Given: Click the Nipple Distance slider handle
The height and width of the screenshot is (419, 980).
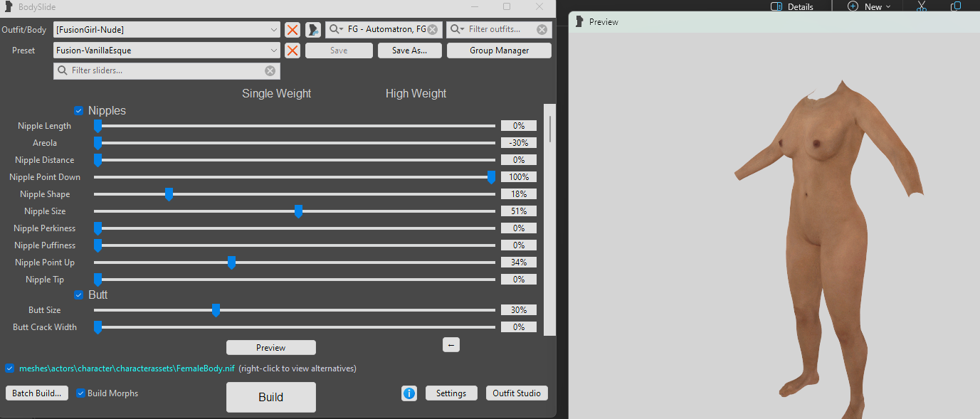Looking at the screenshot, I should (x=98, y=160).
